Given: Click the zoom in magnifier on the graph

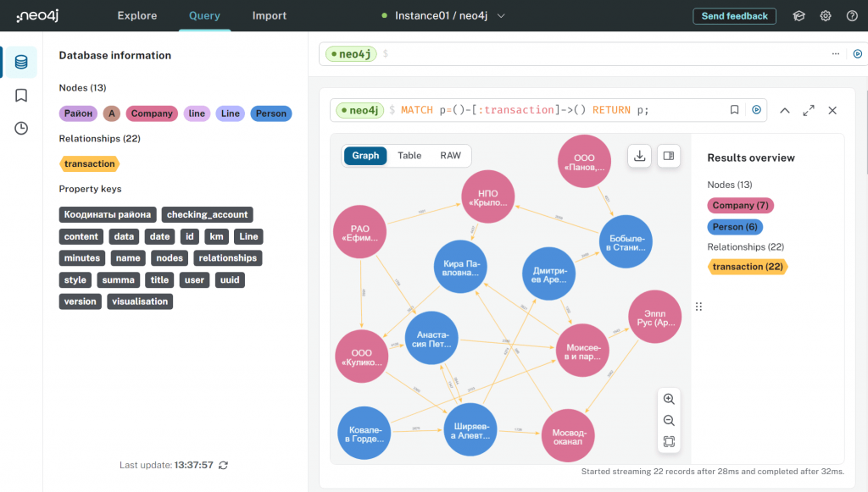Looking at the screenshot, I should tap(669, 399).
